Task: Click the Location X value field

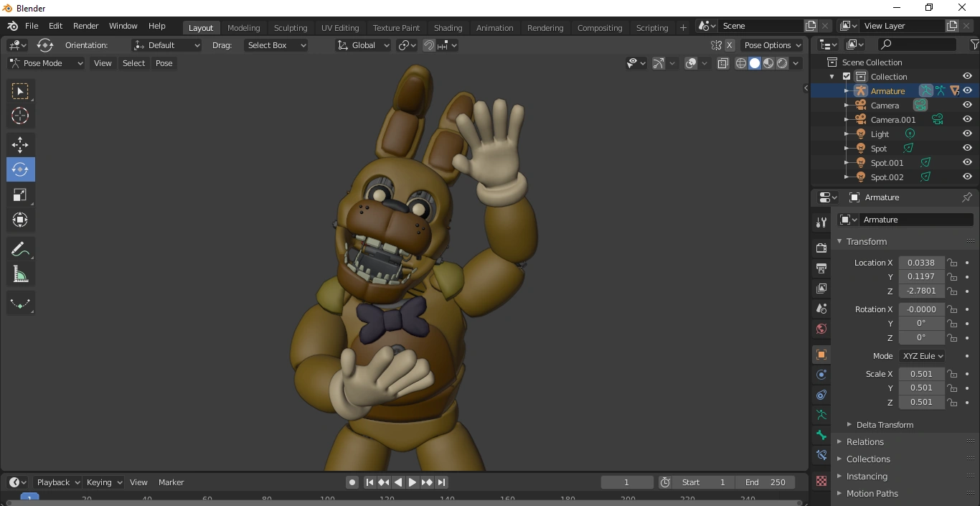Action: [x=921, y=263]
